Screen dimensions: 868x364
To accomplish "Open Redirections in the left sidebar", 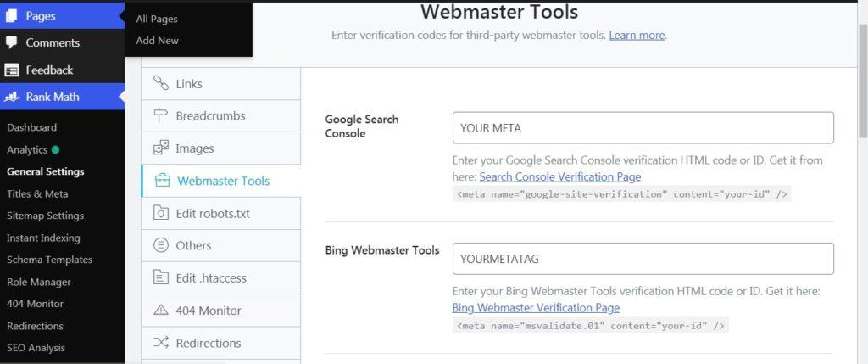I will [x=35, y=326].
